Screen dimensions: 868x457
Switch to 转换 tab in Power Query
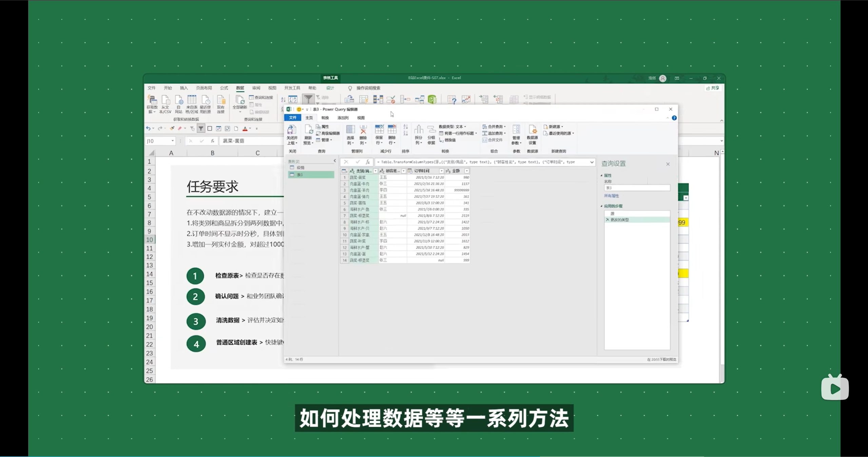[x=325, y=118]
